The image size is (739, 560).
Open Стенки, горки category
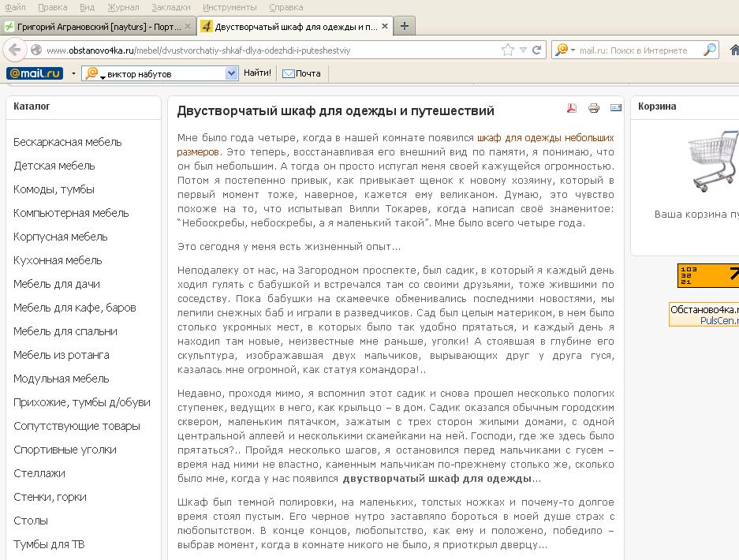[x=50, y=497]
